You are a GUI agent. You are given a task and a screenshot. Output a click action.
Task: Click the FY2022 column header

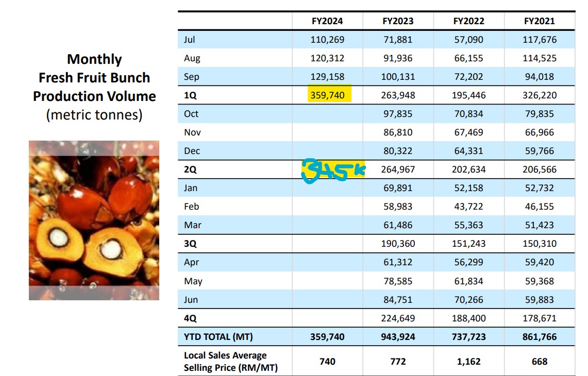pos(469,21)
